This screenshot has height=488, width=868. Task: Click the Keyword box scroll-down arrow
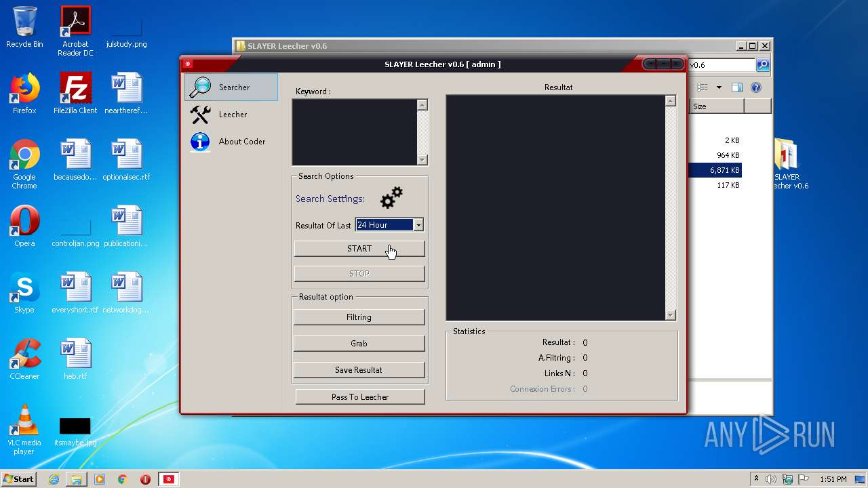tap(422, 160)
